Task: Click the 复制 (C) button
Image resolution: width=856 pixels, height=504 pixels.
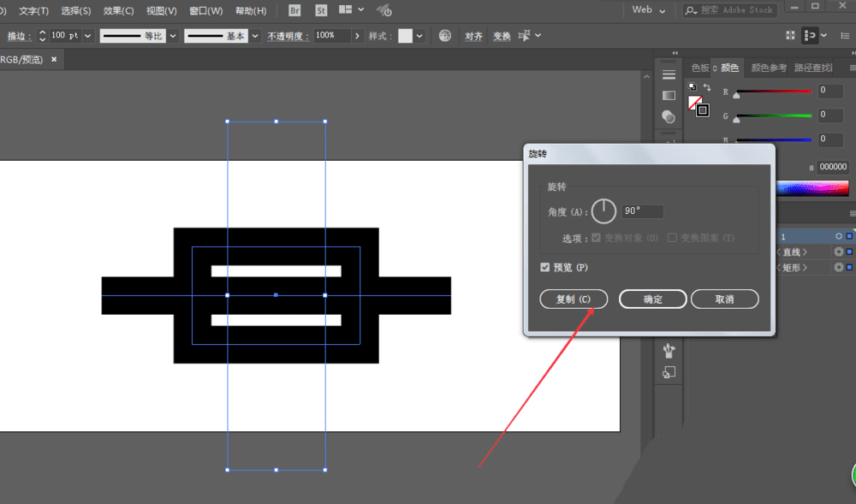Action: (x=574, y=299)
